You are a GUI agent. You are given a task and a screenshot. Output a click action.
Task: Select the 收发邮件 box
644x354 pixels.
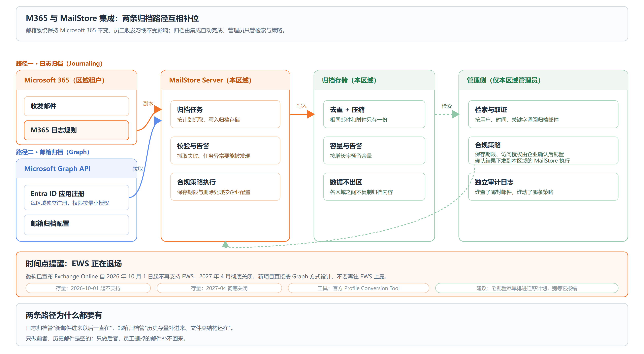pos(76,106)
